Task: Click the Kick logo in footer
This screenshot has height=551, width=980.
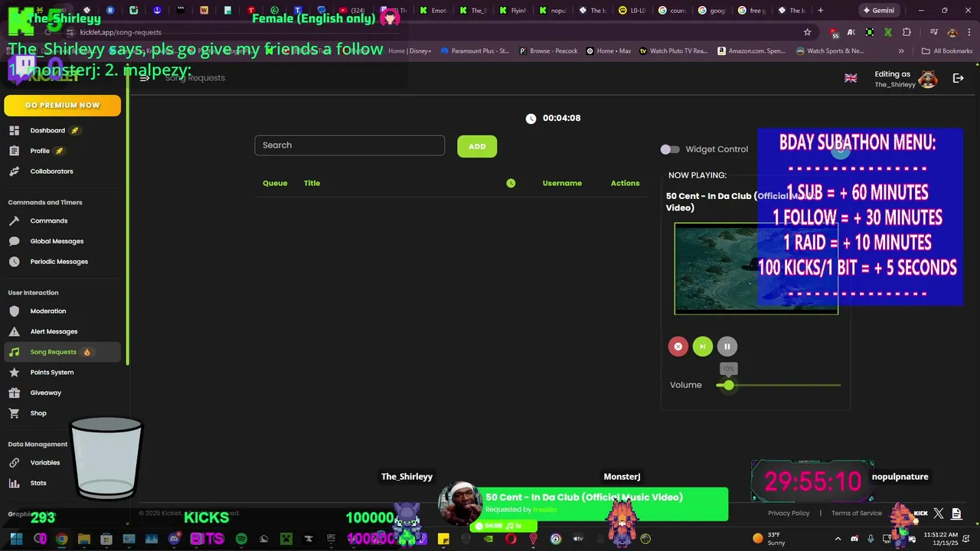Action: [921, 514]
